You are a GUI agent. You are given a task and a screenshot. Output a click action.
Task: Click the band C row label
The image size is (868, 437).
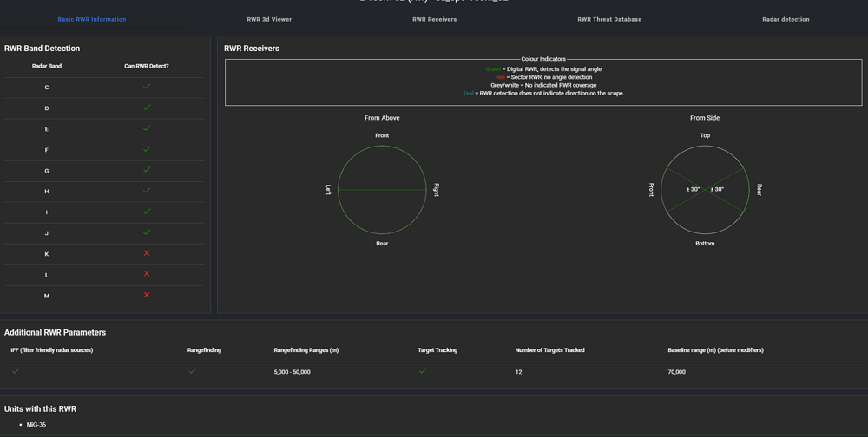[x=47, y=88]
